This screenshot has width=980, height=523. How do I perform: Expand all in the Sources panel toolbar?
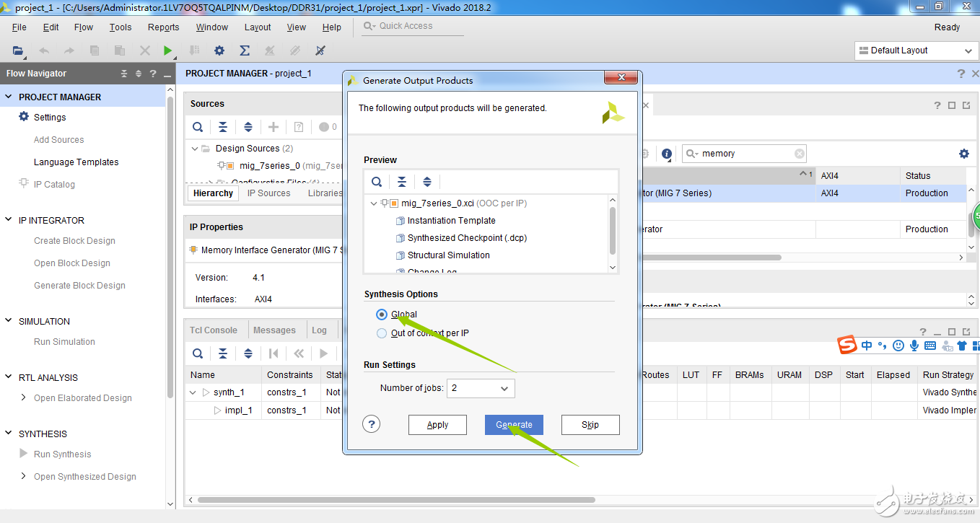pos(248,127)
